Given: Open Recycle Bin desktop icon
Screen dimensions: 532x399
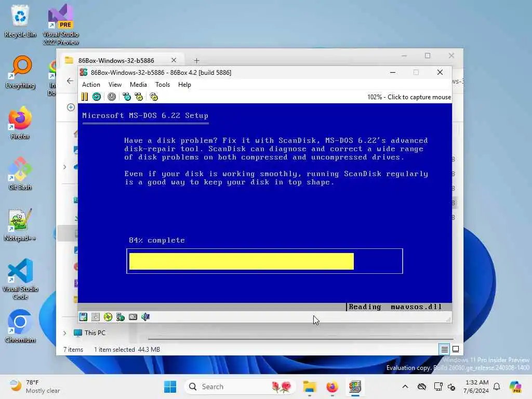Looking at the screenshot, I should (x=20, y=21).
